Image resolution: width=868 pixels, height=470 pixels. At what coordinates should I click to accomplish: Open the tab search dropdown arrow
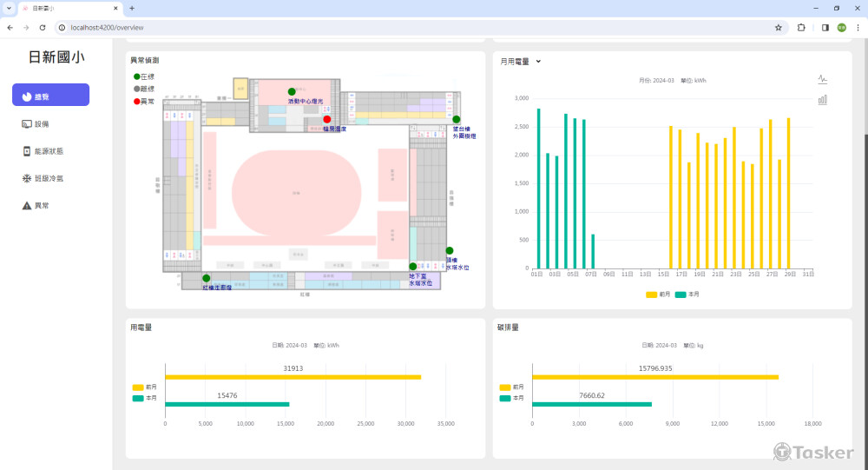9,8
